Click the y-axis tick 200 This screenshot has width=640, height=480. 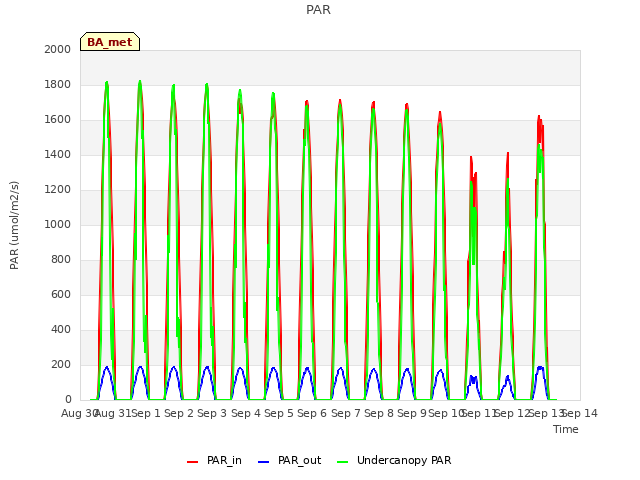(61, 364)
